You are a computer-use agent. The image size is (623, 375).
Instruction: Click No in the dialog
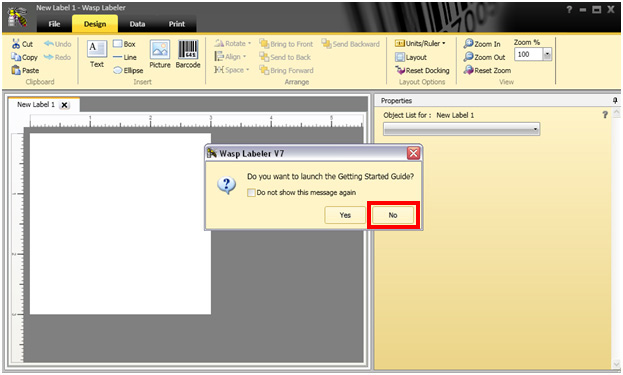coord(393,215)
